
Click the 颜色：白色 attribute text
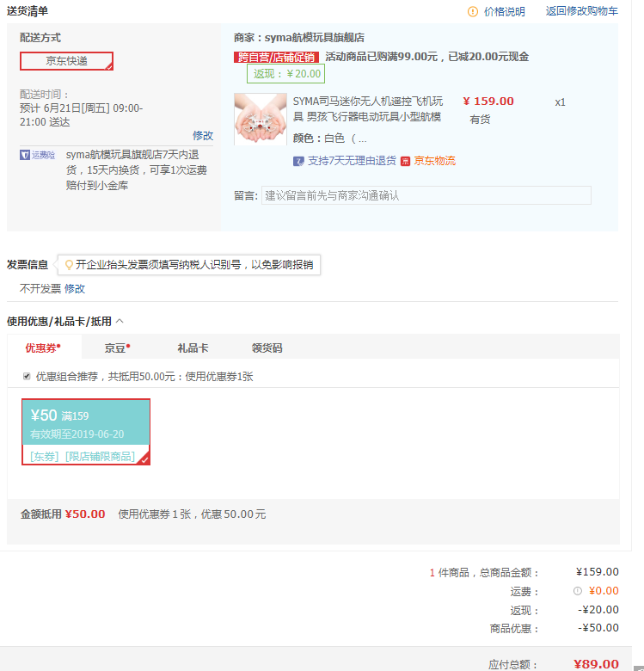(x=329, y=139)
